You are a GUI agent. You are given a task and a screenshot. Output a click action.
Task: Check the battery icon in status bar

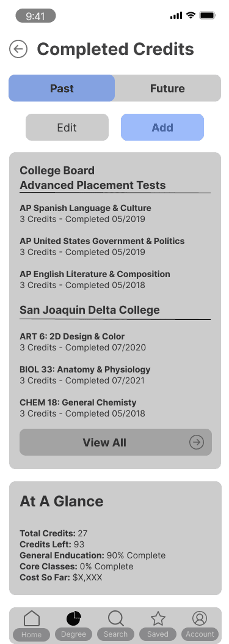(x=207, y=16)
